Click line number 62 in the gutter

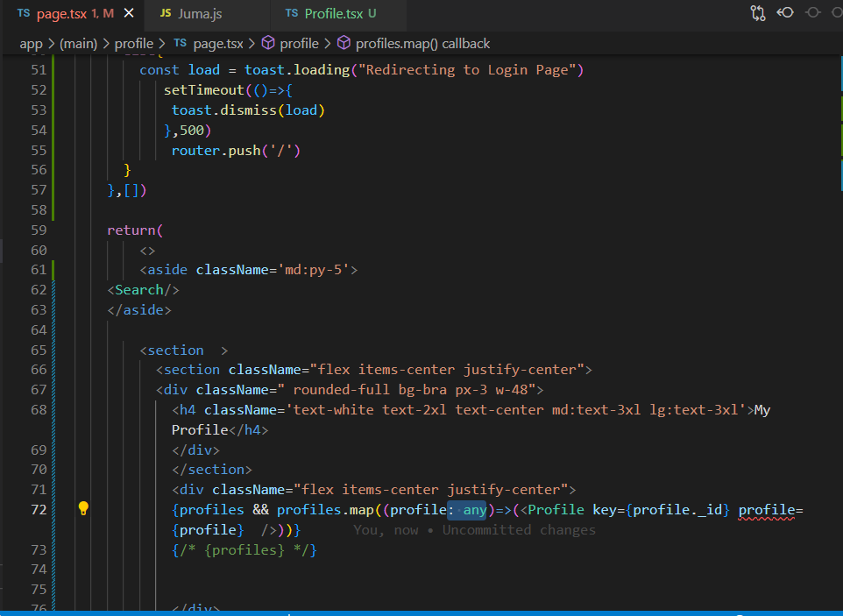[x=39, y=290]
